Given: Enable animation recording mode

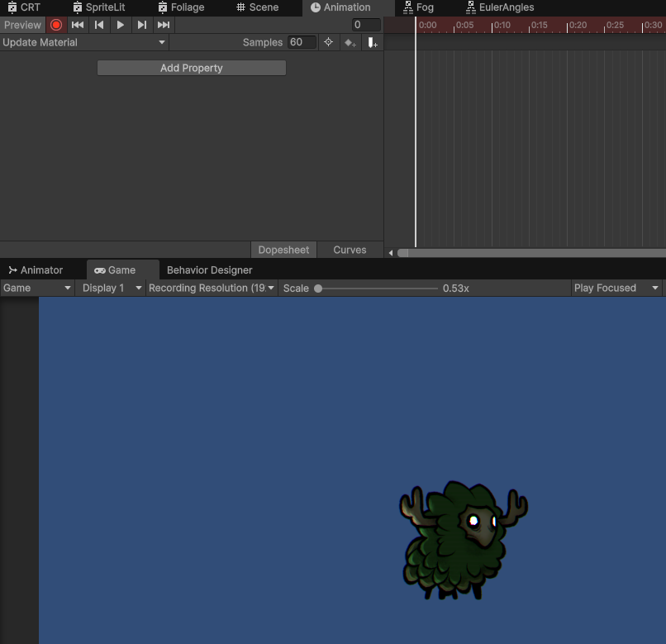Looking at the screenshot, I should click(x=56, y=25).
